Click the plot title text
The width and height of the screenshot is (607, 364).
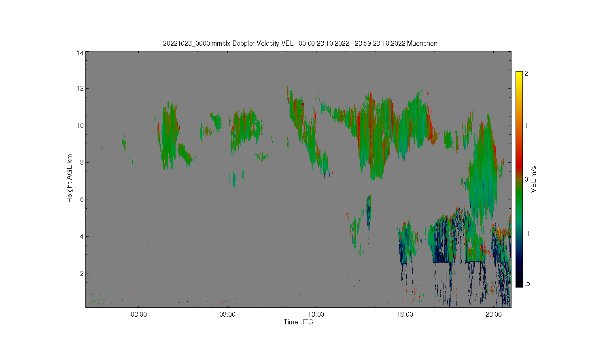pyautogui.click(x=300, y=43)
